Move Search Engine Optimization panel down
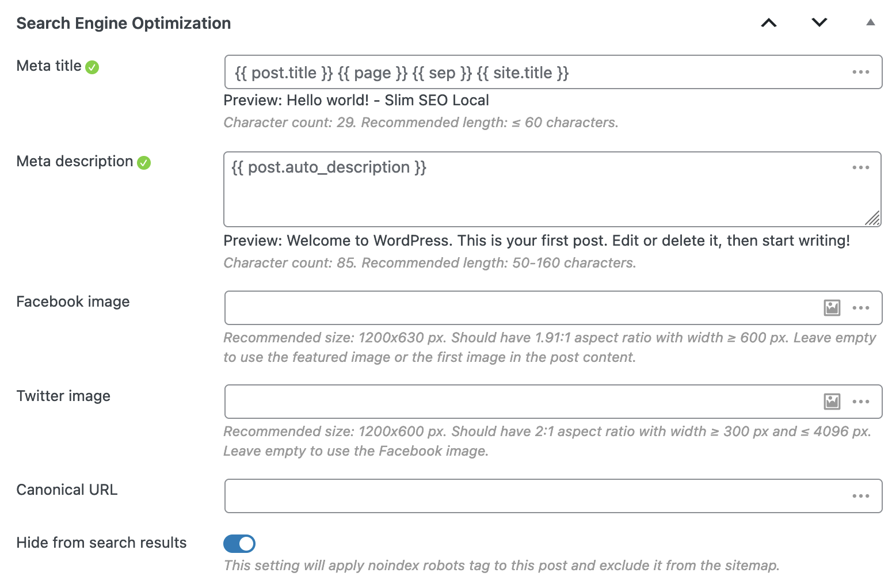Viewport: 892px width, 588px height. [x=819, y=23]
